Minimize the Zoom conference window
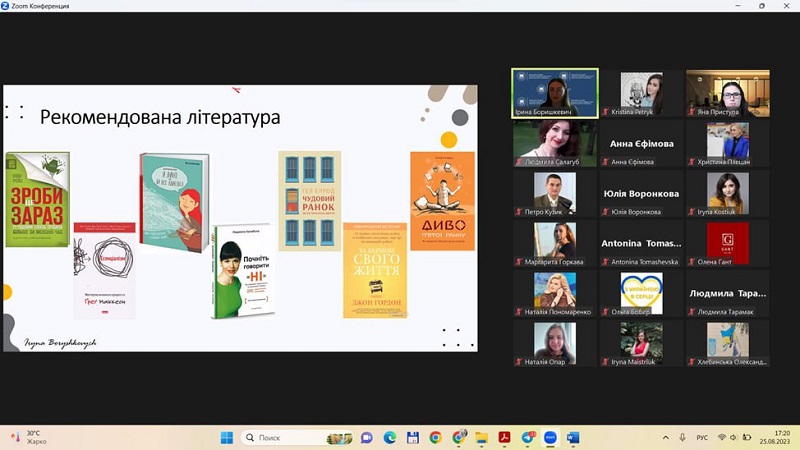Screen dimensions: 800x450 coord(738,6)
